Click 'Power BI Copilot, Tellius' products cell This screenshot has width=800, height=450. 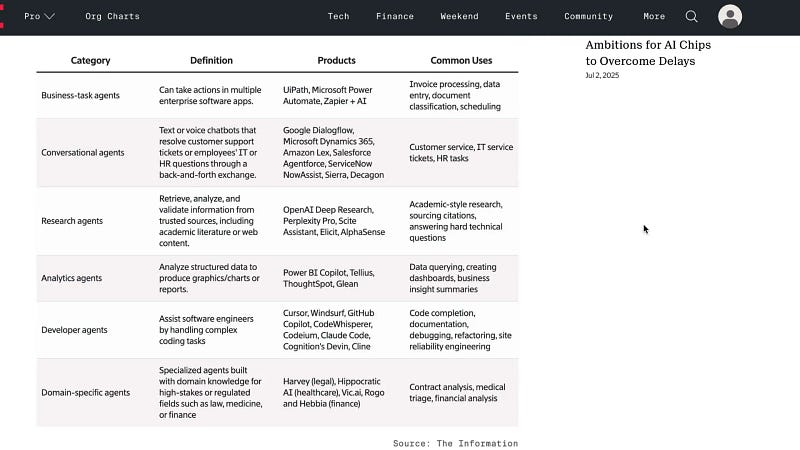pos(329,278)
